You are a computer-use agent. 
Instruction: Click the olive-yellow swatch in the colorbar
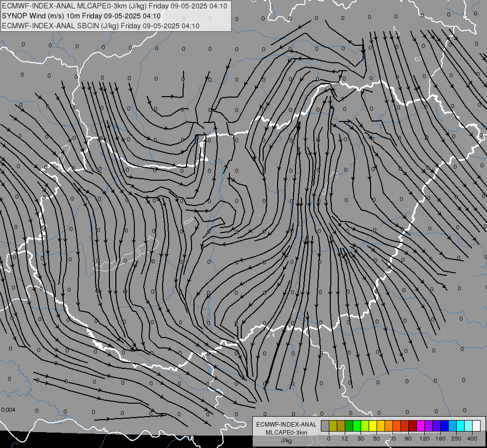click(333, 426)
